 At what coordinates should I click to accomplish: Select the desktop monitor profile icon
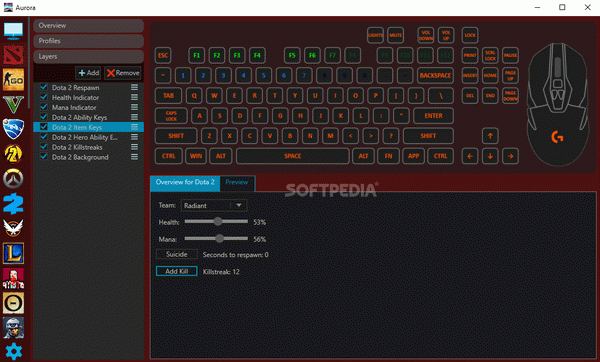13,31
